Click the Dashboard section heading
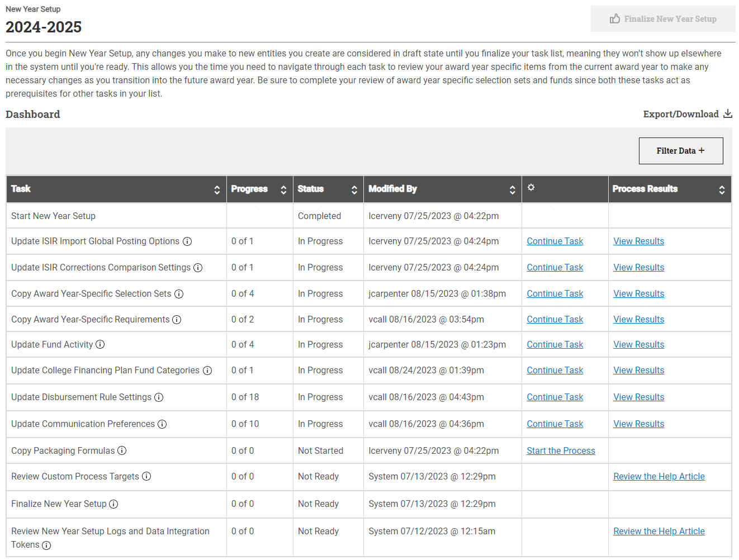Image resolution: width=739 pixels, height=560 pixels. pos(32,114)
